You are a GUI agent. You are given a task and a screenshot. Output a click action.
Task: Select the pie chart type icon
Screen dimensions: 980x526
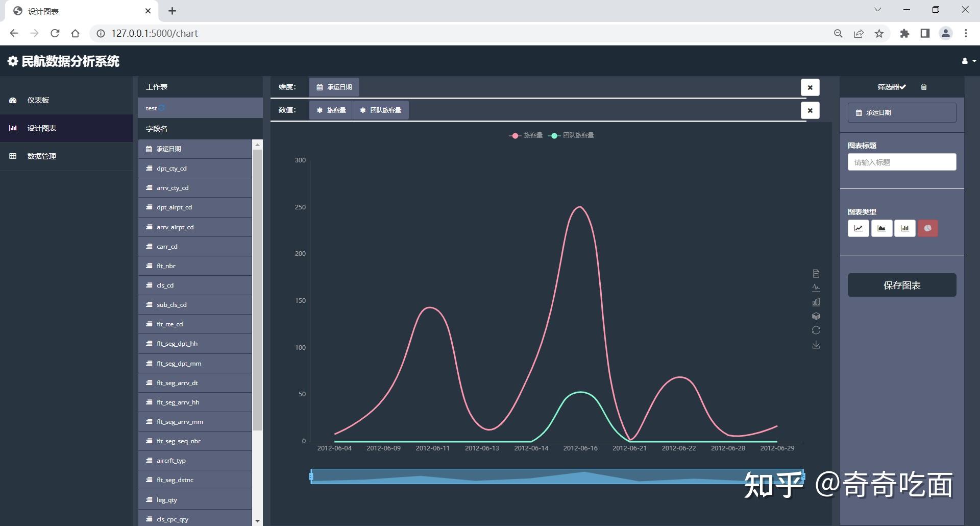coord(928,228)
